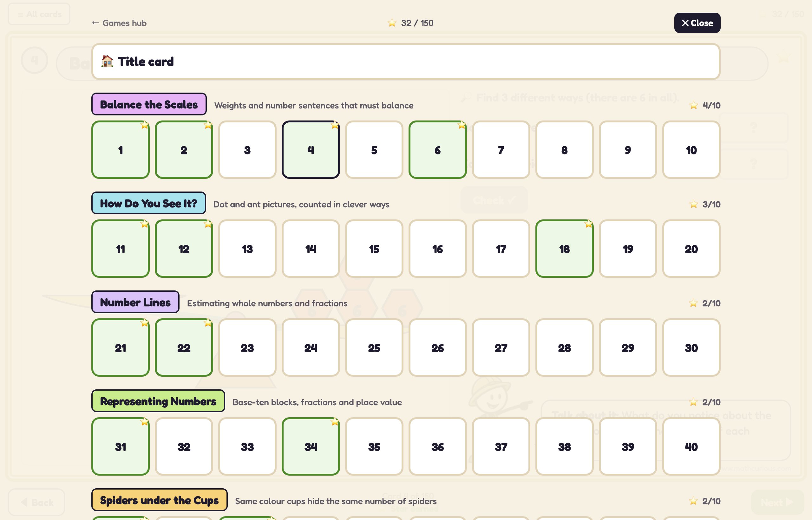Open card 11

pos(121,249)
